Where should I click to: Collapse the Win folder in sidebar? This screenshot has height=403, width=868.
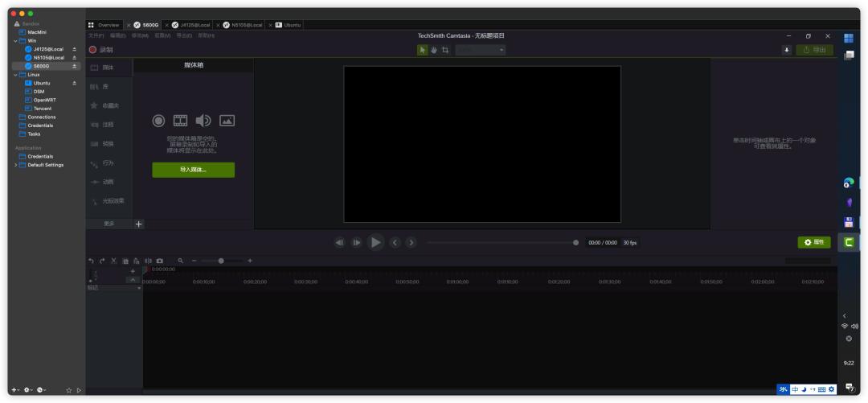pos(15,40)
